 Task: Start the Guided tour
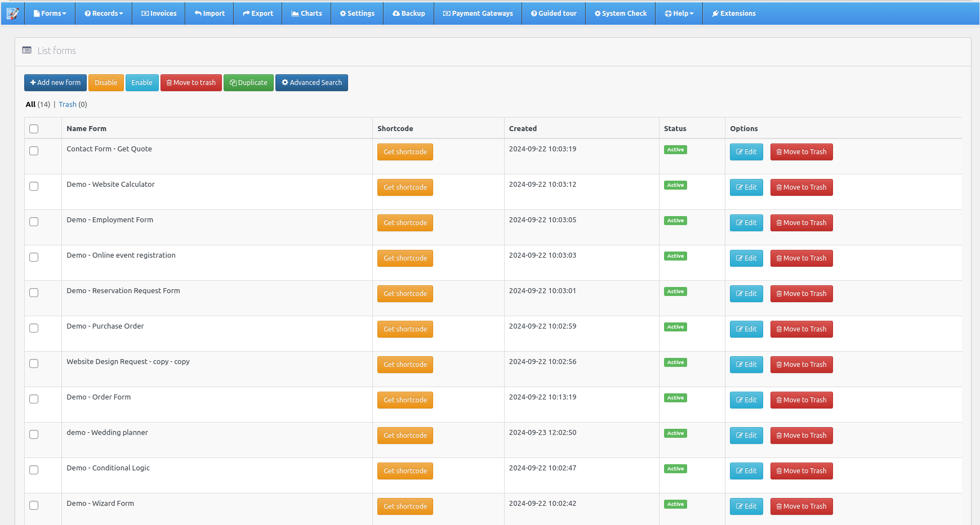[553, 13]
